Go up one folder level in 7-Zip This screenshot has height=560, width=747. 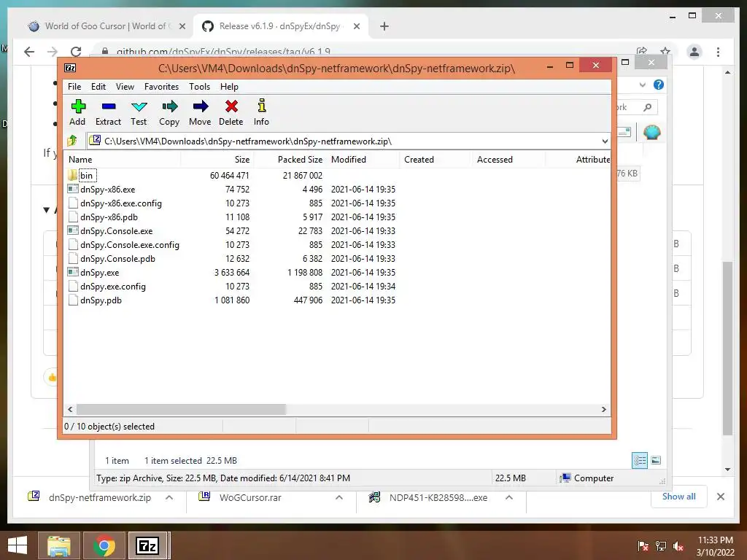[72, 141]
